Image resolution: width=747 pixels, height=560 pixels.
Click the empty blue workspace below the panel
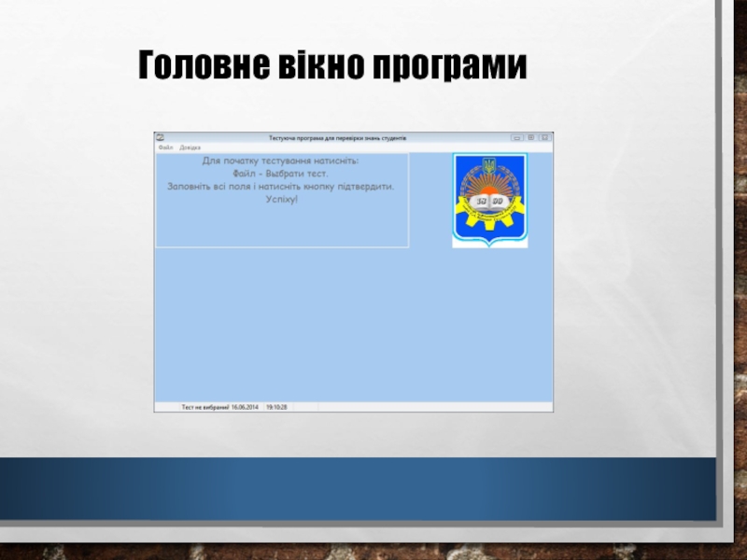click(353, 327)
